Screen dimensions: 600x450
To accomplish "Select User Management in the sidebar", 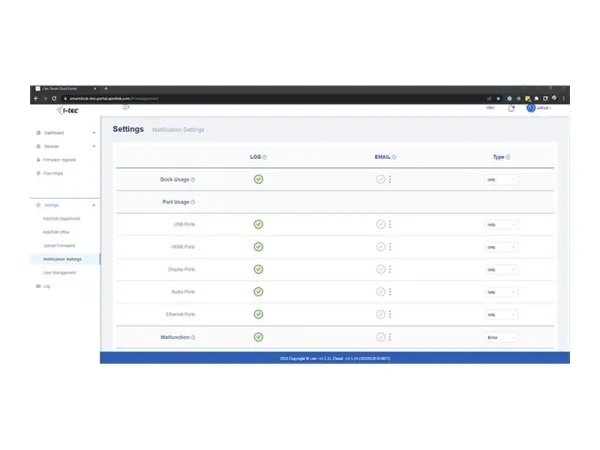I will (x=60, y=272).
